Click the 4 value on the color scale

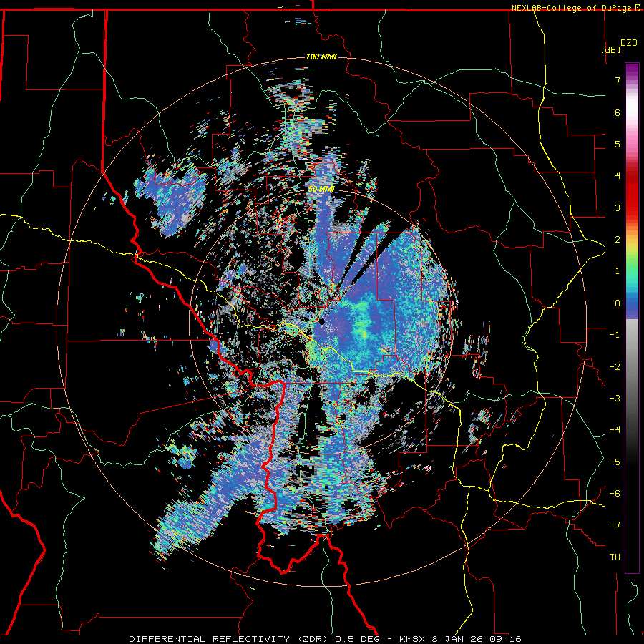pyautogui.click(x=618, y=176)
